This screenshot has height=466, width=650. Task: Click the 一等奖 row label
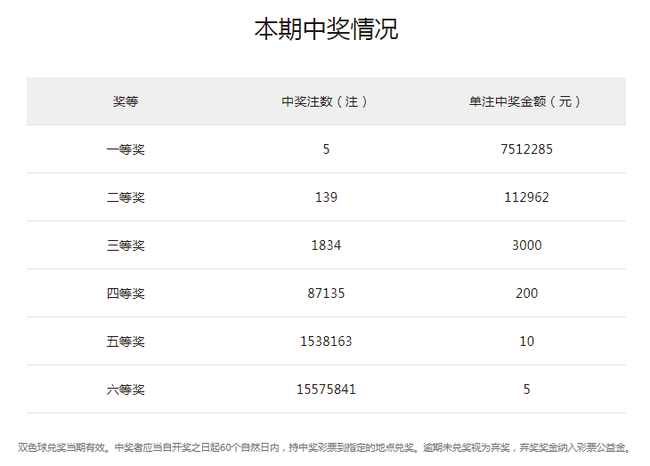click(x=126, y=150)
